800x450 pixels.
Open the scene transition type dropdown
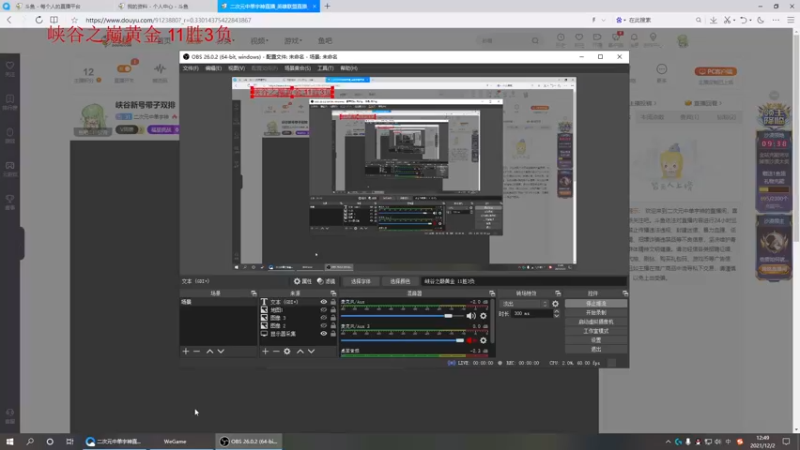(524, 304)
